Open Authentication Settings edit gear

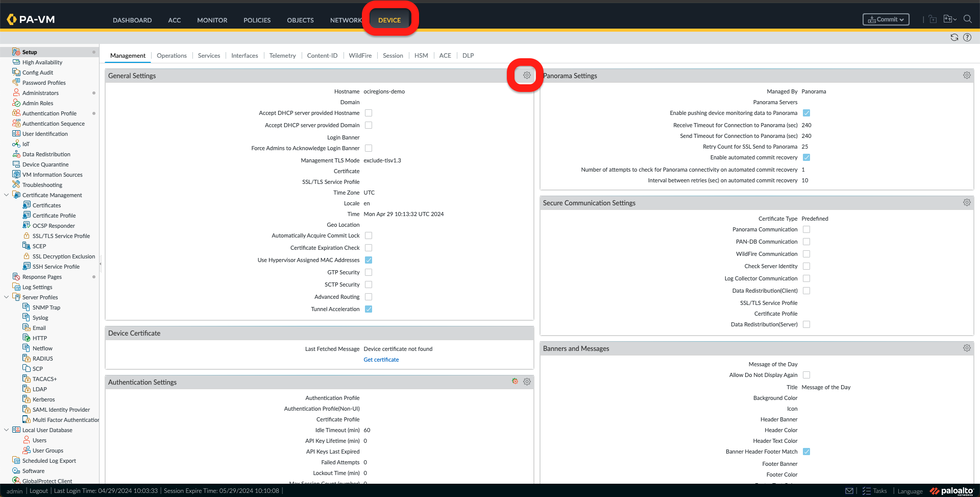[x=527, y=382]
